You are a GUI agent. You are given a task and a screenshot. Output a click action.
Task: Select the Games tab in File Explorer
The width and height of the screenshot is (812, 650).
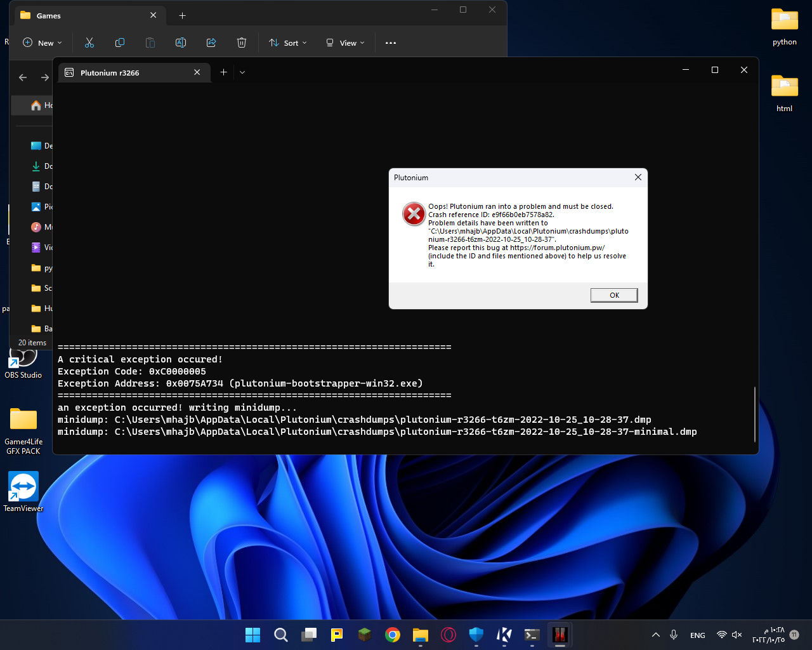click(89, 15)
